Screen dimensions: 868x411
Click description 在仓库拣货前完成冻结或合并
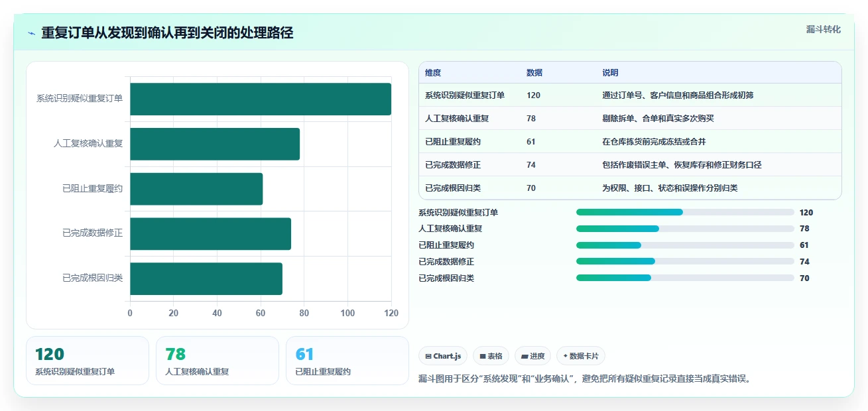654,142
